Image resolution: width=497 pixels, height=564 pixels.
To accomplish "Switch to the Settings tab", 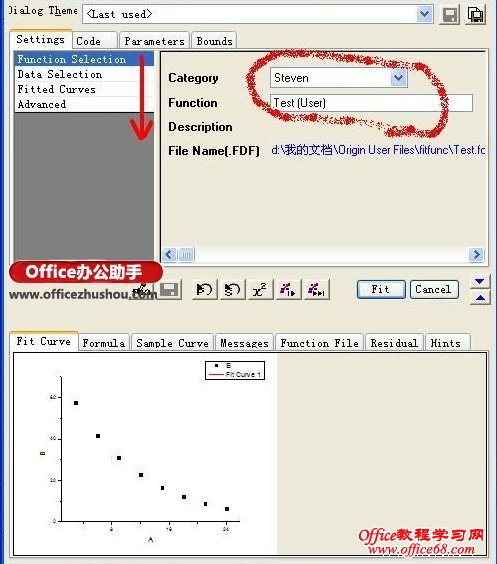I will [x=41, y=39].
